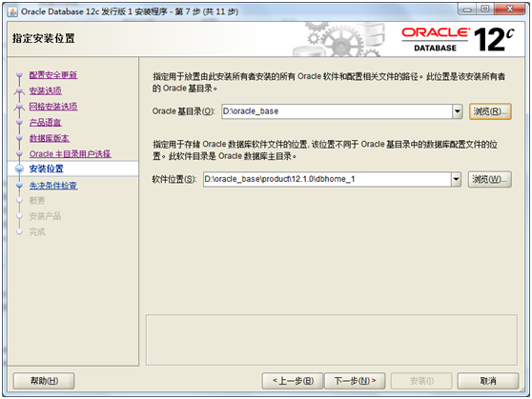Go to 产品语言 step
Viewport: 532px width, 399px height.
click(x=45, y=123)
